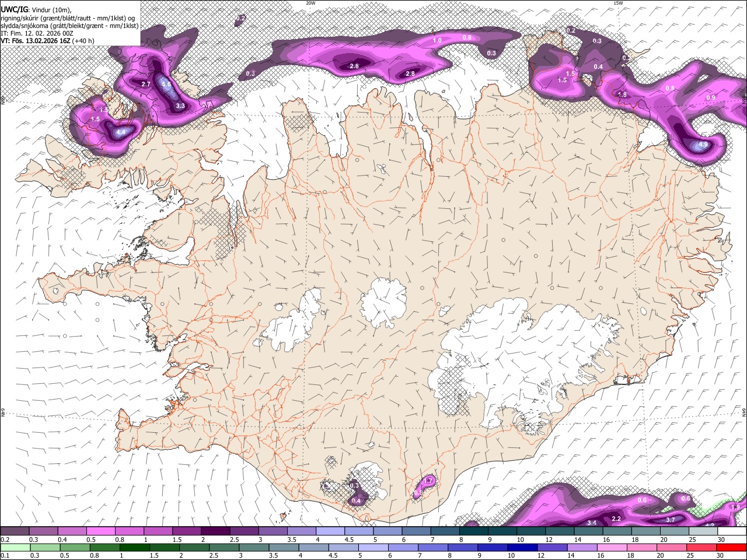Viewport: 747px width, 560px height.
Task: Click the 1.8 precipitation label in the northeast
Action: (x=622, y=94)
